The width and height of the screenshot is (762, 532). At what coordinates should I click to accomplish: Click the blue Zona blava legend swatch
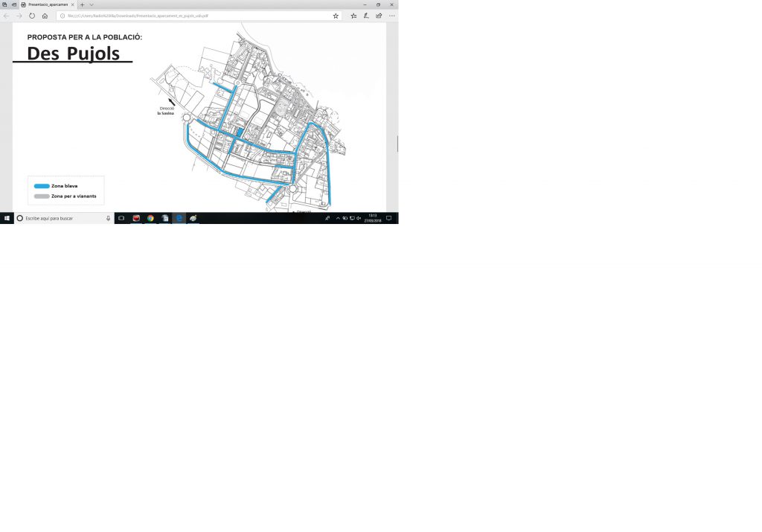(42, 186)
